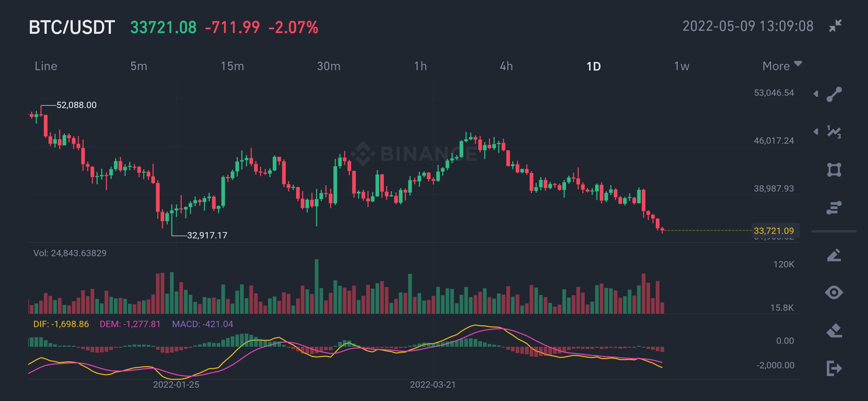Select the 1w timeframe
This screenshot has width=868, height=401.
tap(681, 66)
